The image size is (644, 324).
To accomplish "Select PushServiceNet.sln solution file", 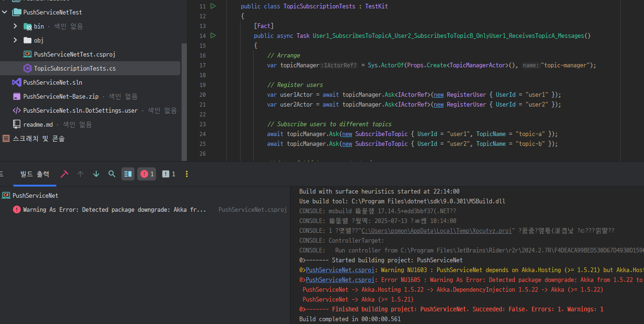I will tap(52, 82).
